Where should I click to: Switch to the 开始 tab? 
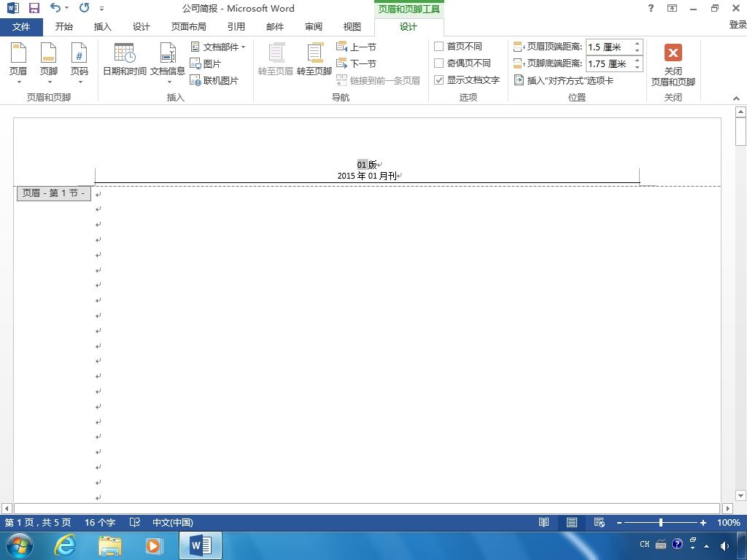pyautogui.click(x=64, y=27)
